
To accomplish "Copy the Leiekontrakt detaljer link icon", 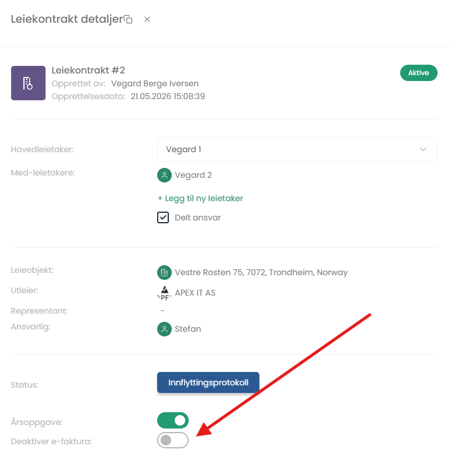I will pyautogui.click(x=128, y=20).
